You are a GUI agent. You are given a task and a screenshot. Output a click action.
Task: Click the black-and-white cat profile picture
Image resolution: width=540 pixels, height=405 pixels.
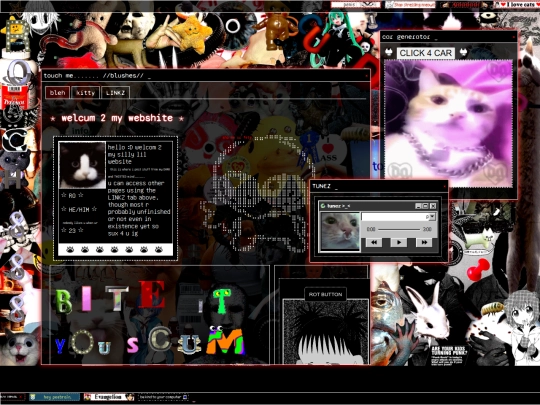[x=82, y=165]
